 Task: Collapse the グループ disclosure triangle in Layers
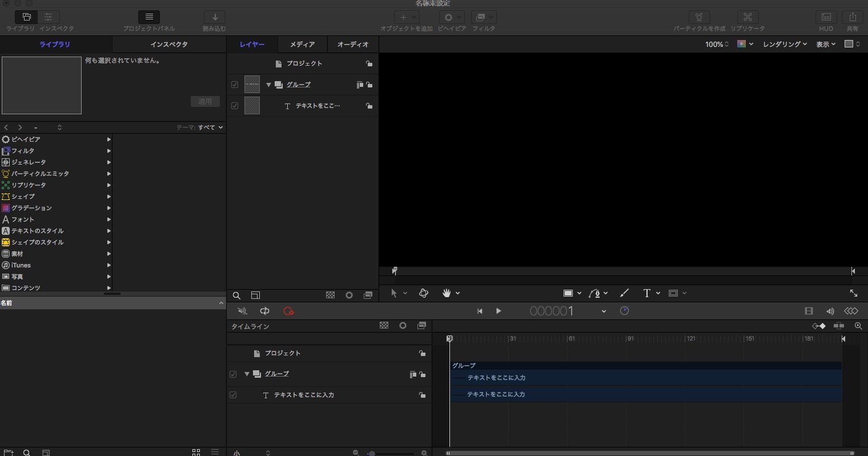(x=268, y=84)
